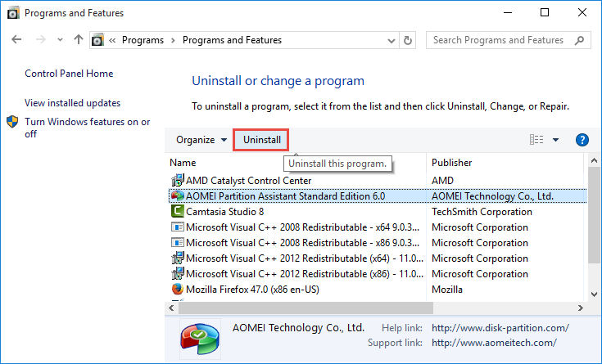Click AOMEI Technology Co., Ltd. publisher cell
The height and width of the screenshot is (364, 602).
pyautogui.click(x=492, y=196)
